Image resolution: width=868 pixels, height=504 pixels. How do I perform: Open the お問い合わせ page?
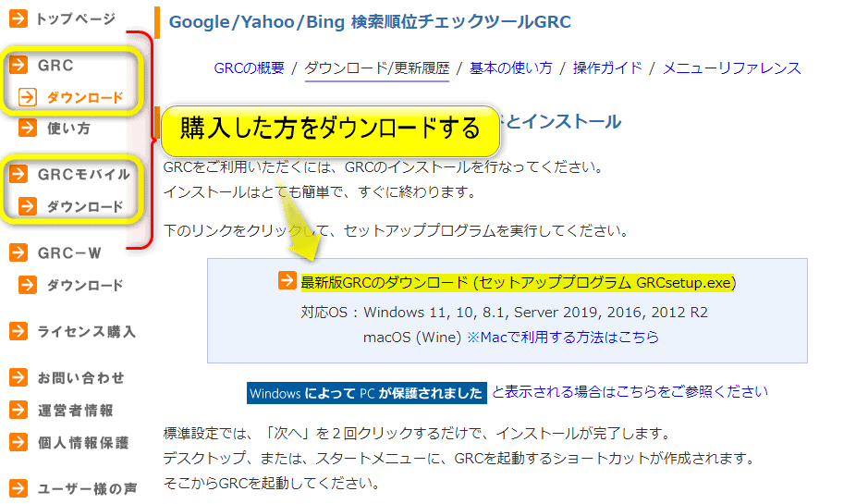point(80,378)
